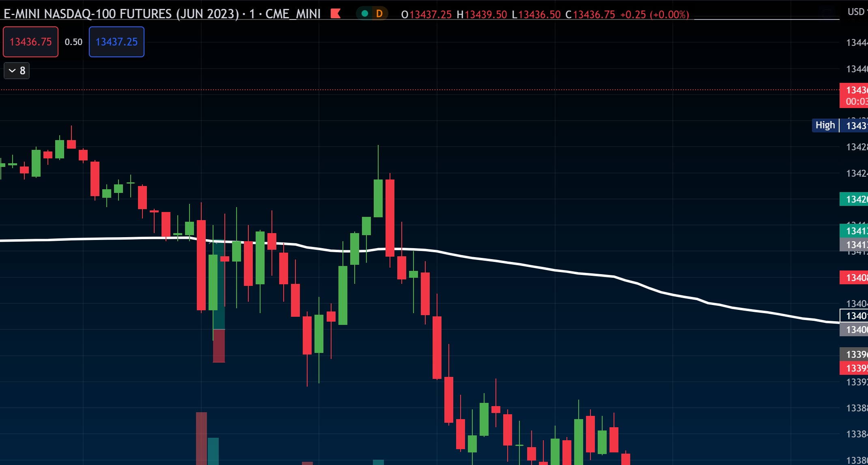Click the close value C13436.75
This screenshot has width=868, height=465.
(x=590, y=15)
